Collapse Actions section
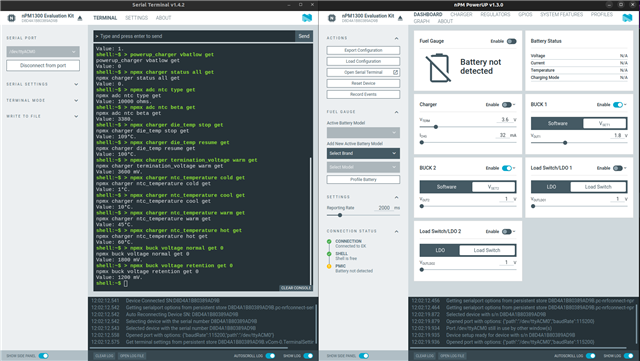This screenshot has height=361, width=640. pos(396,38)
